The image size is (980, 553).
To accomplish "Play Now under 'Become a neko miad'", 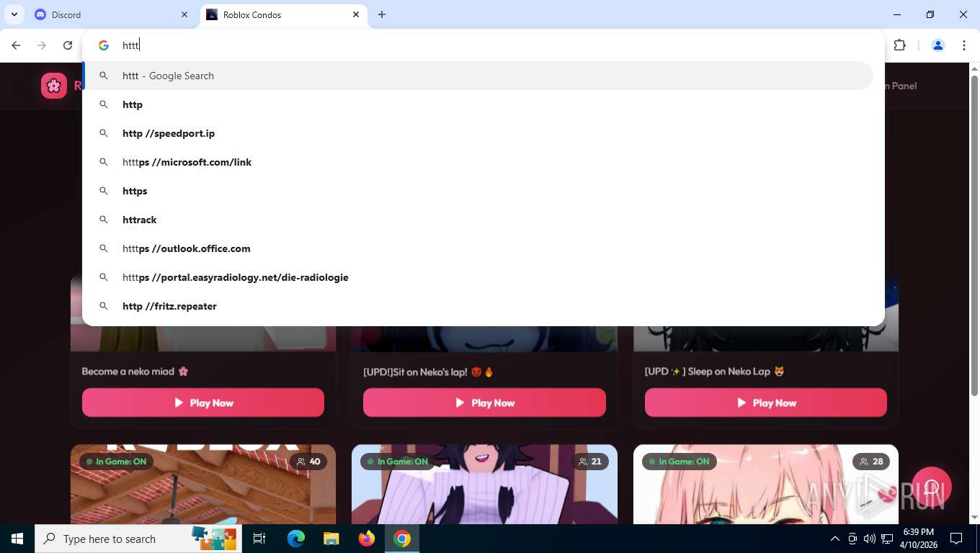I will 203,403.
